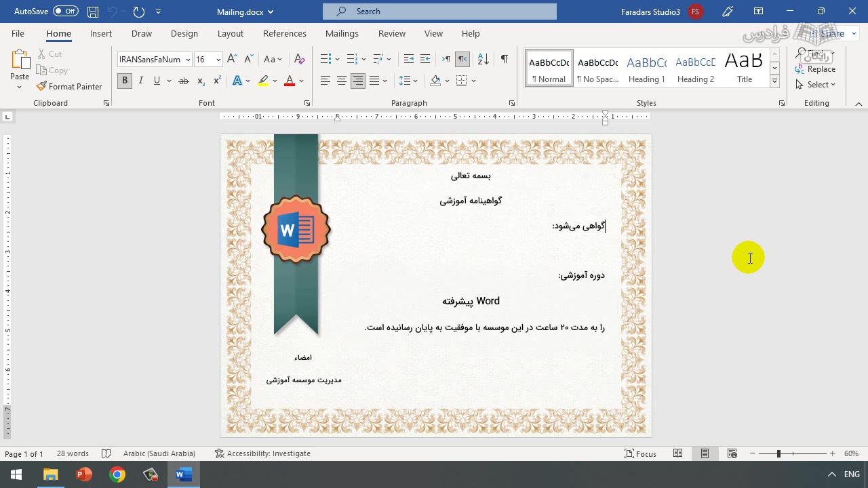Screen dimensions: 868x488
Task: Toggle AutoSave switch
Action: tap(66, 12)
